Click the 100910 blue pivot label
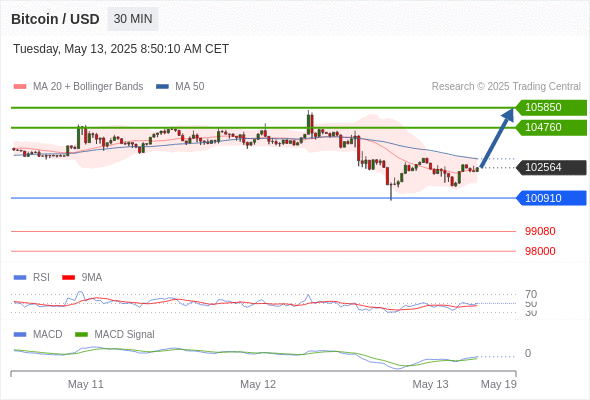590x400 pixels. point(551,198)
